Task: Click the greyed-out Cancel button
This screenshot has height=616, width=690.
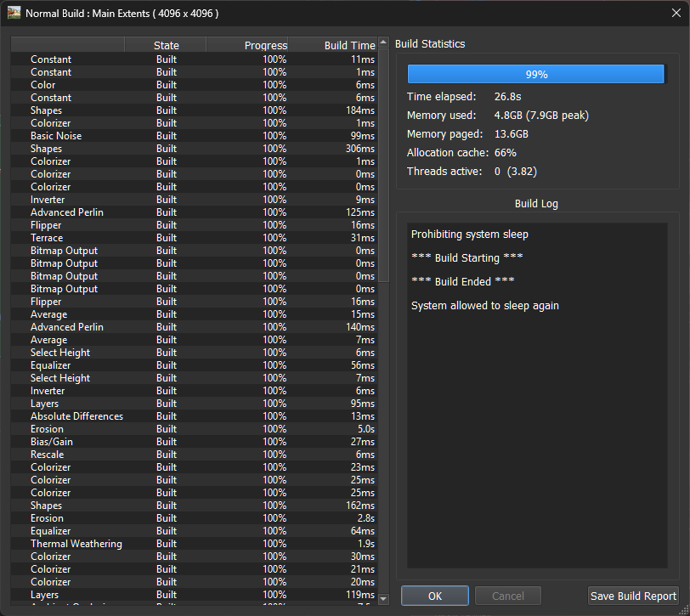Action: pyautogui.click(x=508, y=596)
